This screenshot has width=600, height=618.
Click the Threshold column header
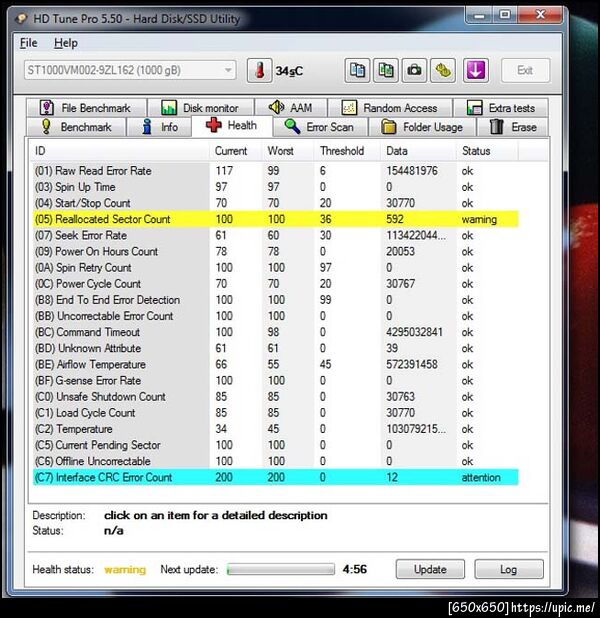[348, 151]
